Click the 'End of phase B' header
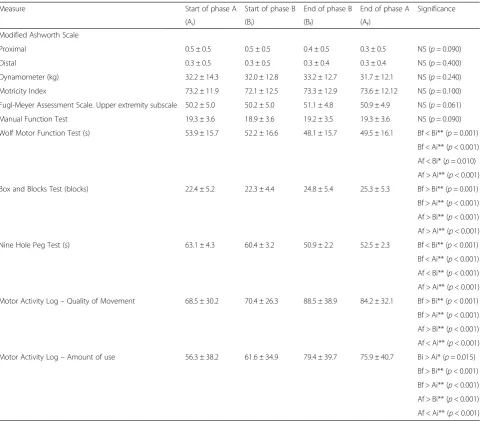481x421 pixels. coord(328,9)
